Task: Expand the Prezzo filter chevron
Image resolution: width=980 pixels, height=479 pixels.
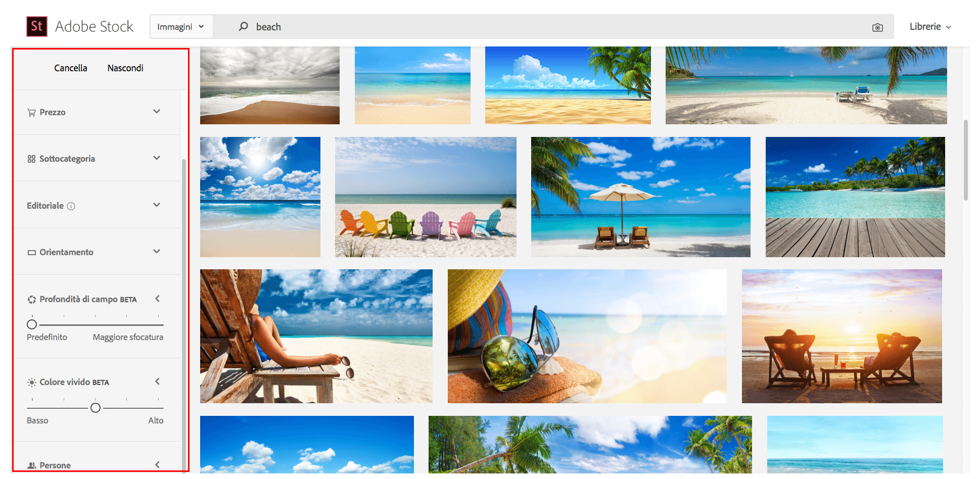Action: click(x=157, y=112)
